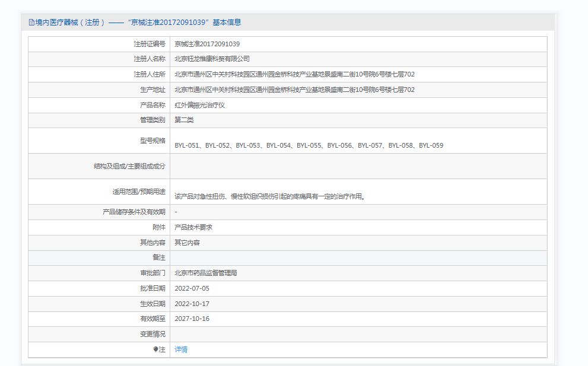Click the 第二类 management category value

click(184, 120)
